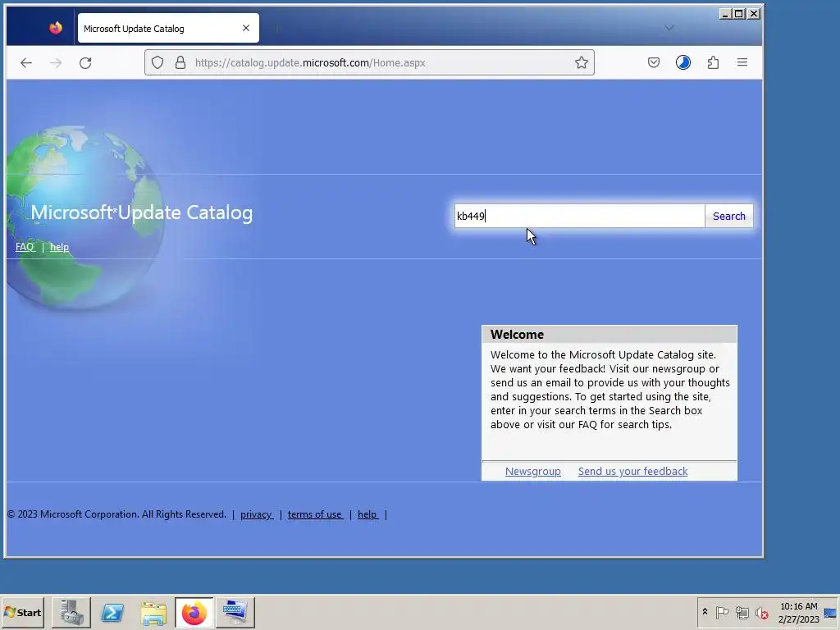Open the list all tabs chevron
The height and width of the screenshot is (630, 840).
(x=669, y=27)
